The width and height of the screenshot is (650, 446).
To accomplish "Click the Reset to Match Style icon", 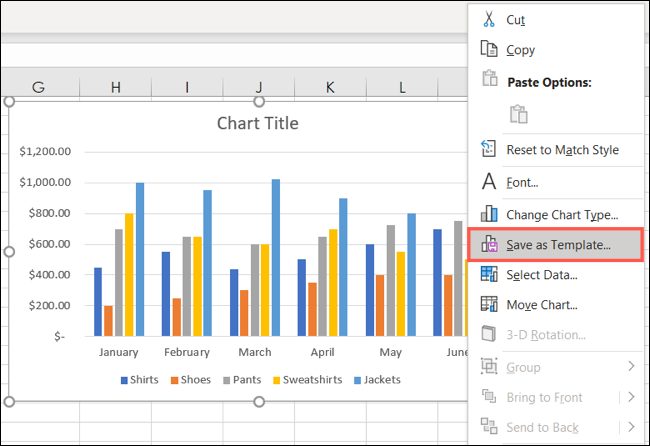I will [488, 148].
